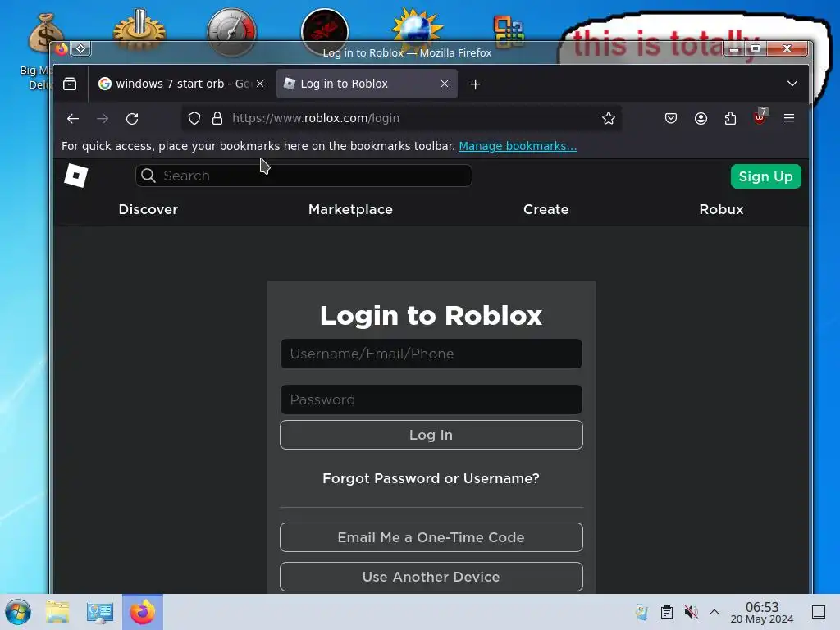Reload the Roblox login page
This screenshot has height=630, width=840.
132,118
